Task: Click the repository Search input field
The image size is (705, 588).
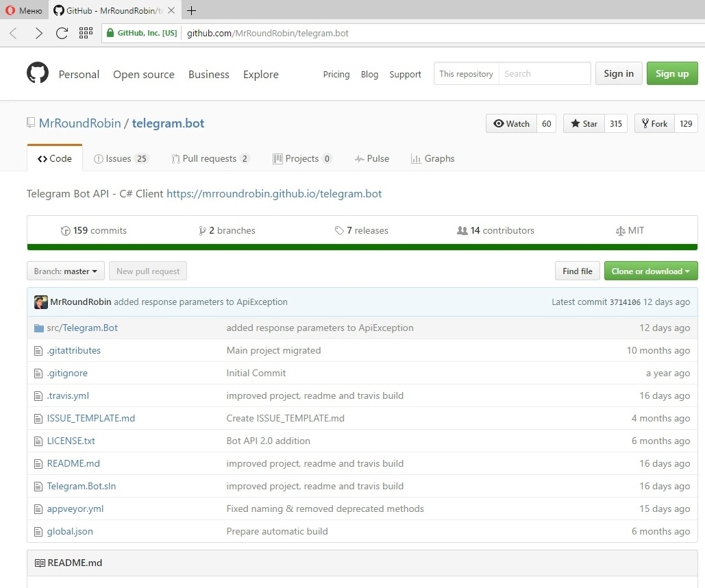Action: [545, 73]
